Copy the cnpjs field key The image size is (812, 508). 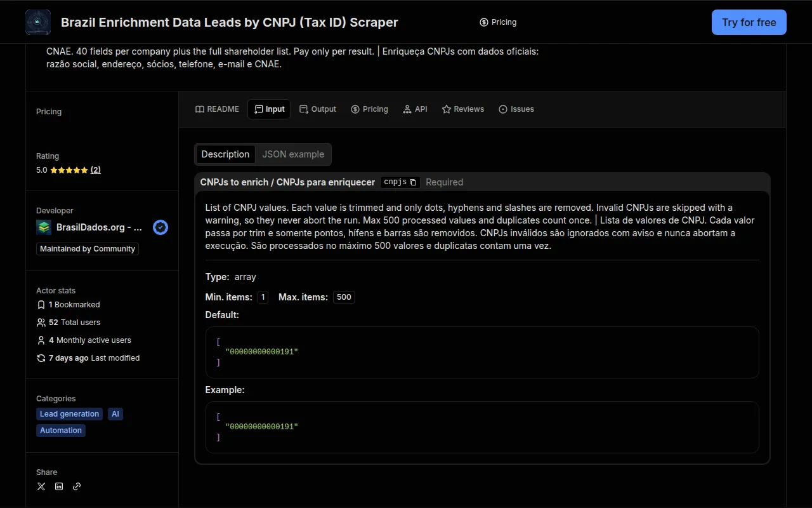[x=413, y=182]
